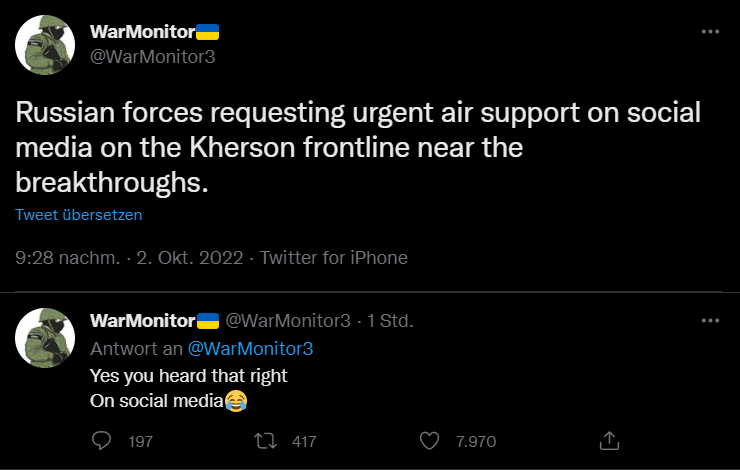Click the 417 retweet count
The image size is (740, 470).
pyautogui.click(x=302, y=441)
